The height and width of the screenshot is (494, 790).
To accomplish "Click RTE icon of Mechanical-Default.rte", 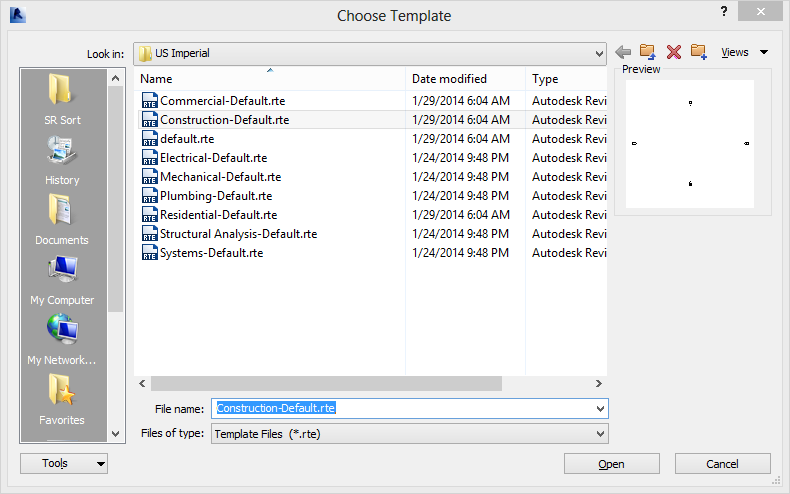I will click(x=150, y=177).
